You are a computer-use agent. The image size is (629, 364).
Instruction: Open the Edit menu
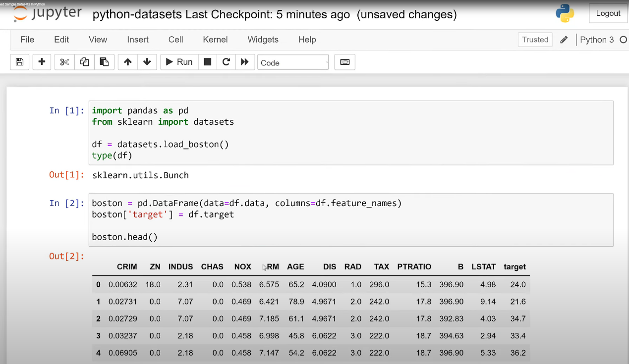pos(61,40)
